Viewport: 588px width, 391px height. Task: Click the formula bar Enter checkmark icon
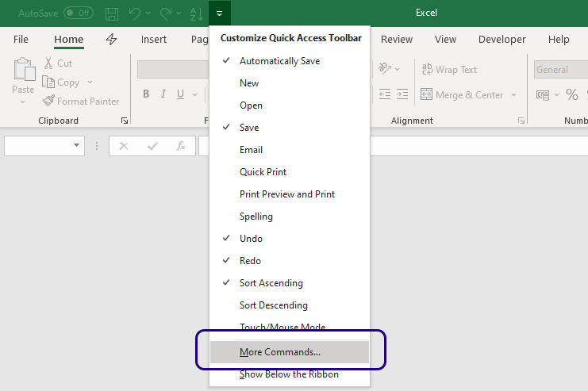tap(152, 146)
